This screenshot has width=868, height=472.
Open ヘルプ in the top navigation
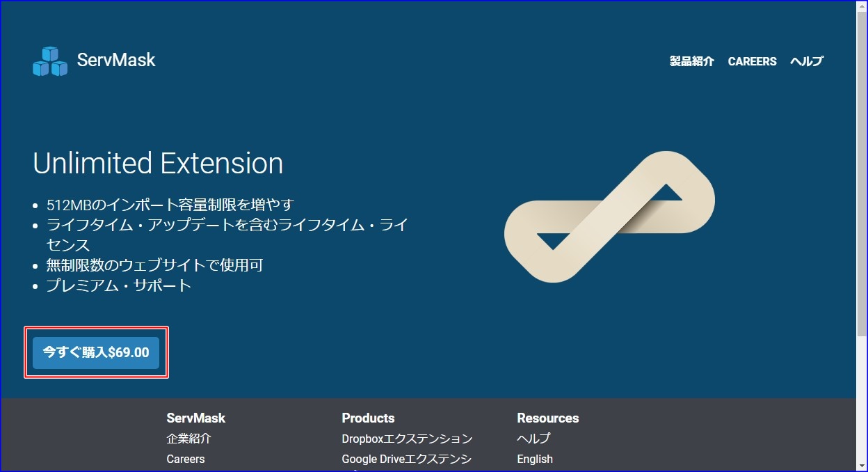pos(807,61)
